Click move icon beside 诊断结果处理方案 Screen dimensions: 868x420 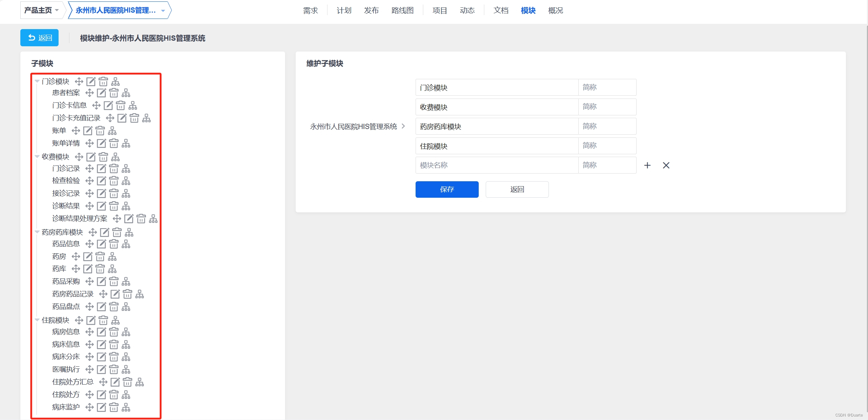[117, 219]
